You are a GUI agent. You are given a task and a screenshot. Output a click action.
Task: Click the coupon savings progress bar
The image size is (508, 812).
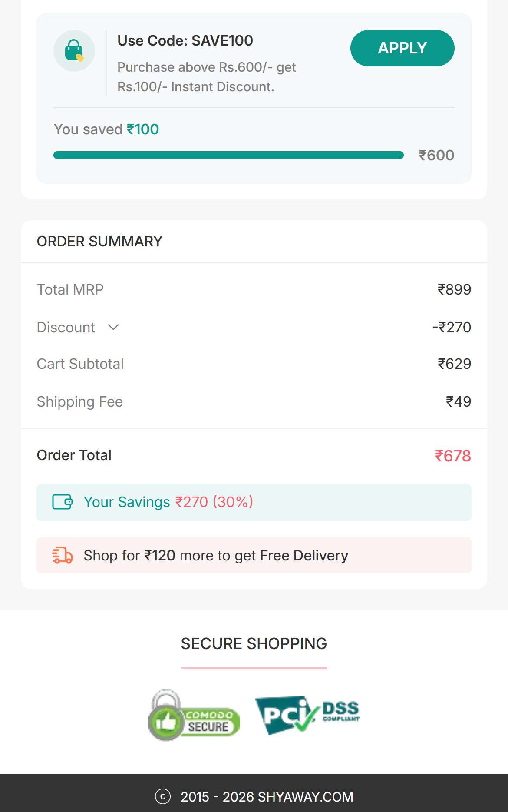pyautogui.click(x=228, y=155)
